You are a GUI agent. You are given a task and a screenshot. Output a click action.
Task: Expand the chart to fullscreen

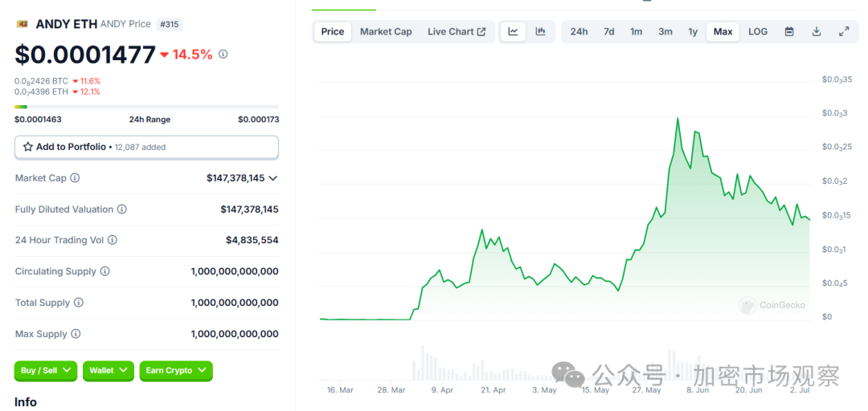844,31
